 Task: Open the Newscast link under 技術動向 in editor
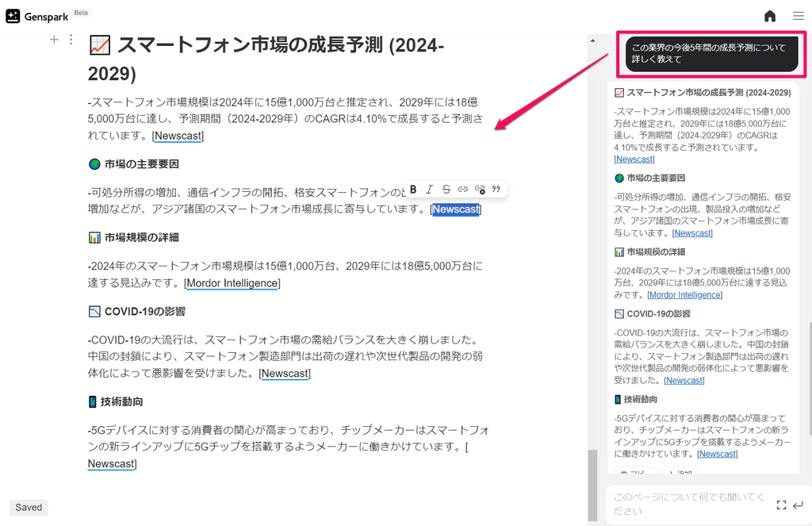(x=111, y=464)
